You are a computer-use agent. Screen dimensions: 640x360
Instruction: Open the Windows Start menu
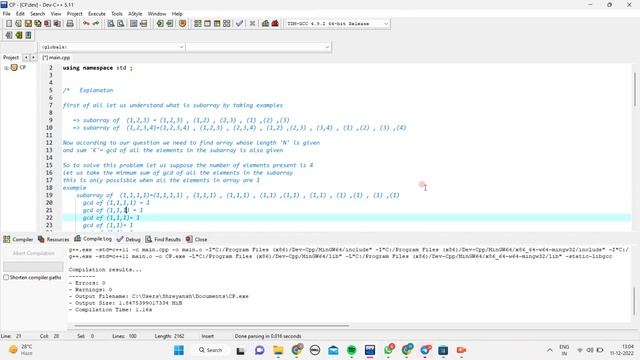coord(179,350)
